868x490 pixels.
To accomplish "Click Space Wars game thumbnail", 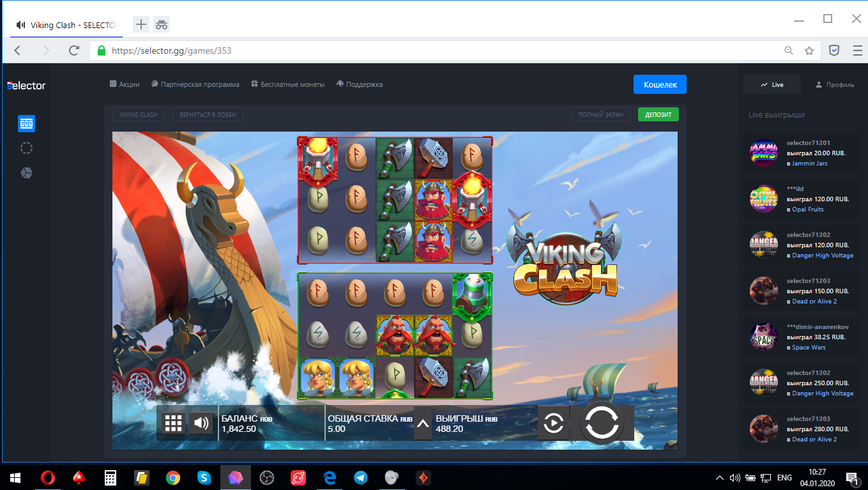I will tap(763, 337).
